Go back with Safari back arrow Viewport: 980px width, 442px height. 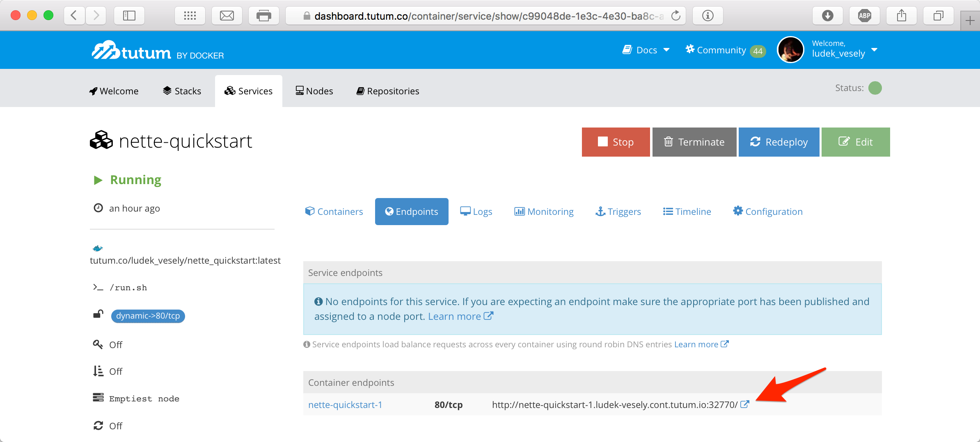74,16
